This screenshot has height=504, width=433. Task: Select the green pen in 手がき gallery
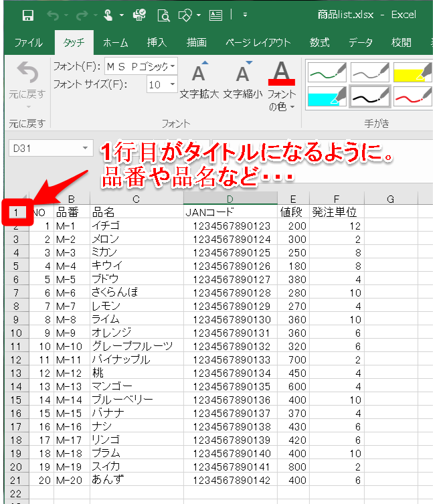327,72
